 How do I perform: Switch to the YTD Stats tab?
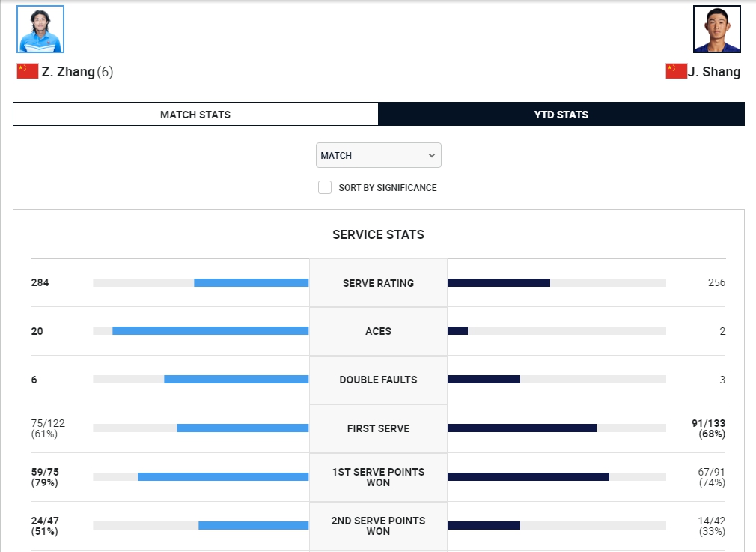coord(561,115)
